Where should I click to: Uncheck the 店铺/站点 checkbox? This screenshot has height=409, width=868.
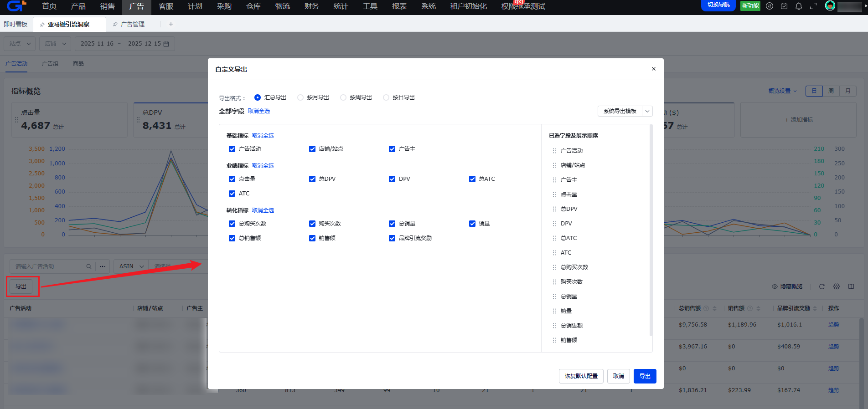(312, 149)
